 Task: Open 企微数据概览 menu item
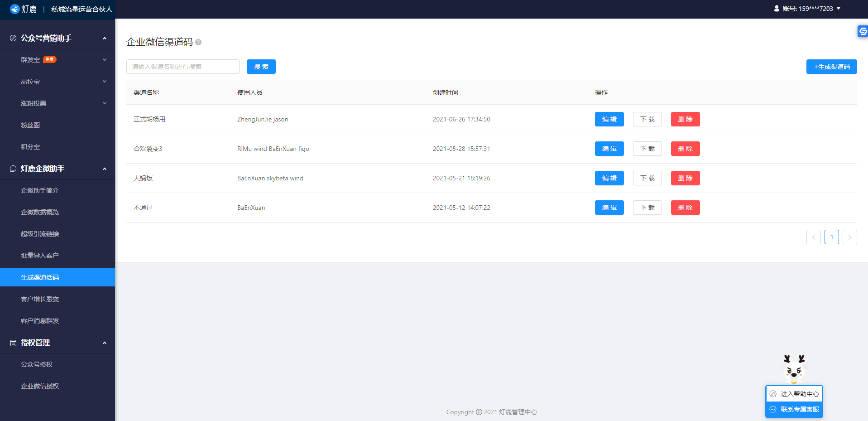pyautogui.click(x=58, y=212)
